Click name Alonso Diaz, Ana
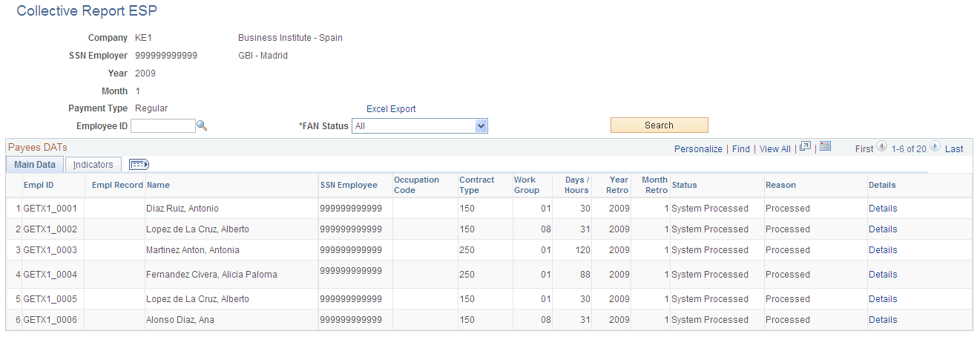 pyautogui.click(x=180, y=320)
